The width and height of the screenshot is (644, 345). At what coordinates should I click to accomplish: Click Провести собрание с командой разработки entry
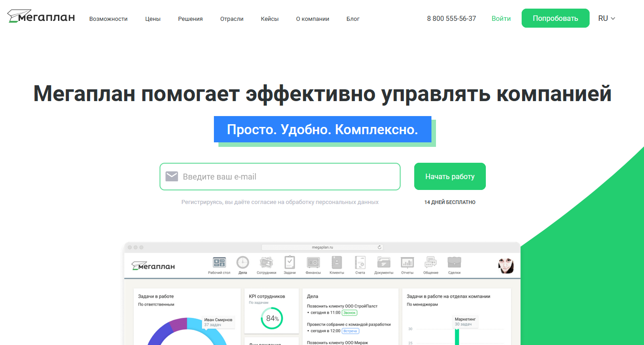coord(349,325)
